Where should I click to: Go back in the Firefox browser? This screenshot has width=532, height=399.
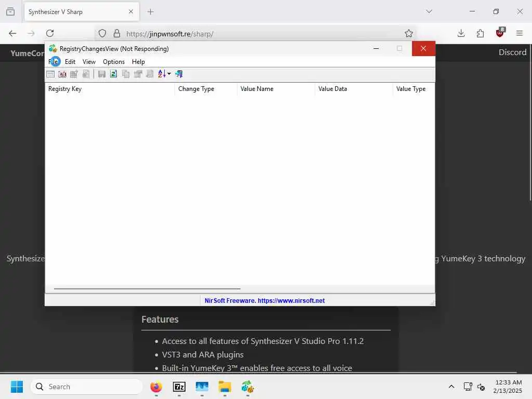click(x=12, y=33)
